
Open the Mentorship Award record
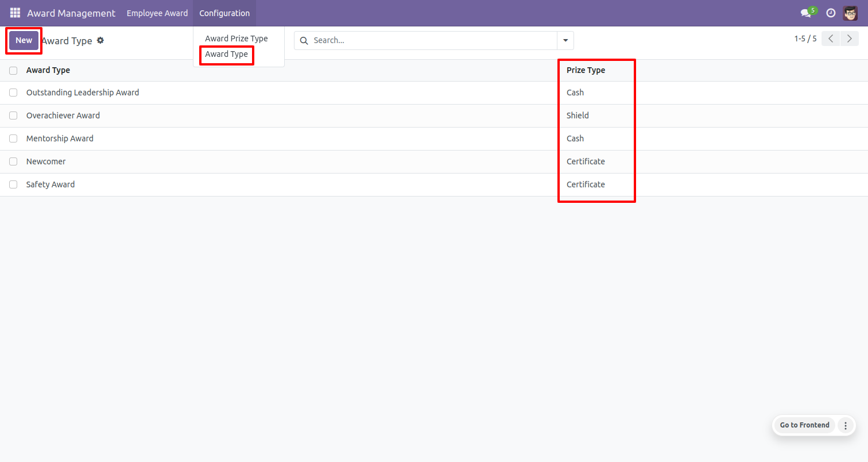pos(60,138)
